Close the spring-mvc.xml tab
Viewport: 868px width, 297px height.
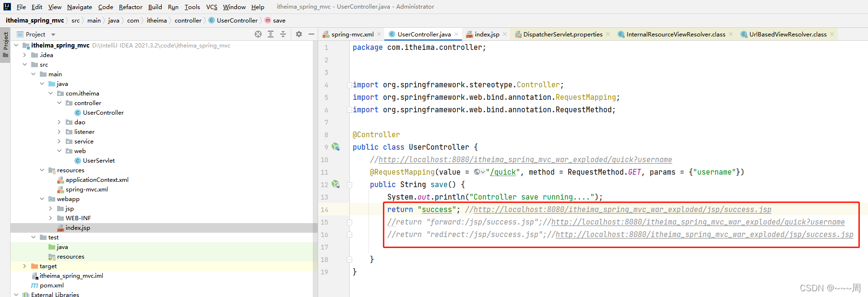[379, 34]
